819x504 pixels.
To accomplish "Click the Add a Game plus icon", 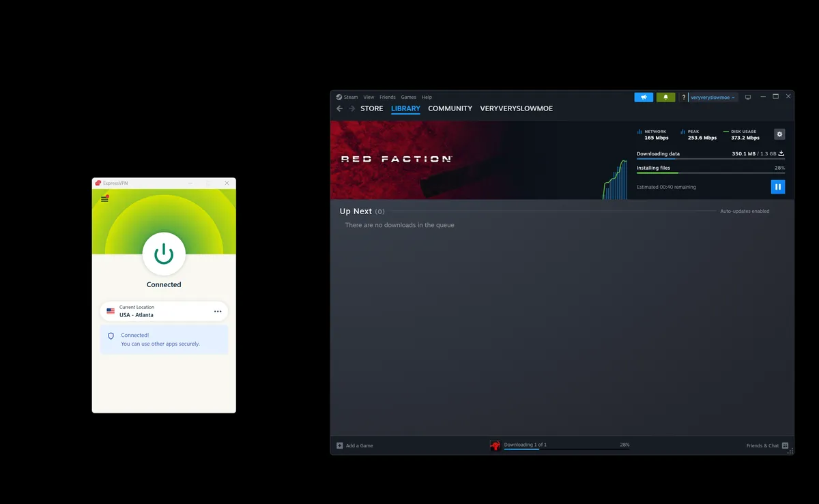I will tap(340, 445).
